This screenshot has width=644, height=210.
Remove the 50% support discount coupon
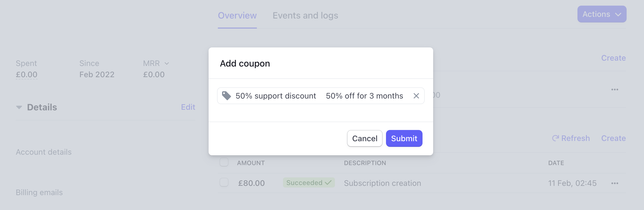pyautogui.click(x=416, y=96)
